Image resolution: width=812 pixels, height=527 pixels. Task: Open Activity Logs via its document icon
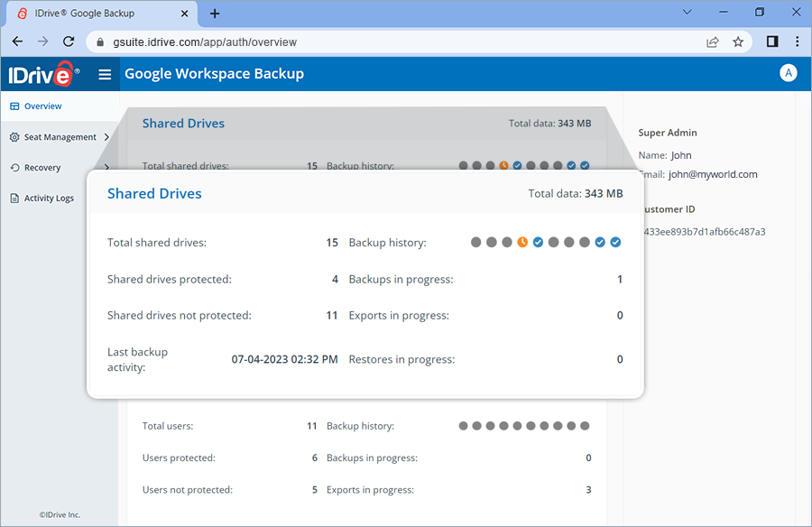coord(13,198)
